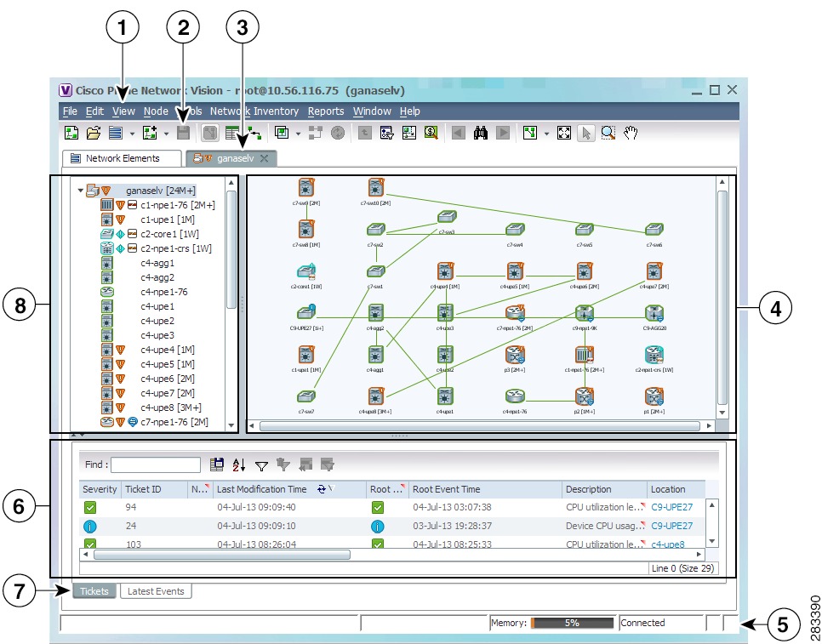Close the ganaselv map tab
The image size is (822, 644).
coord(264,158)
